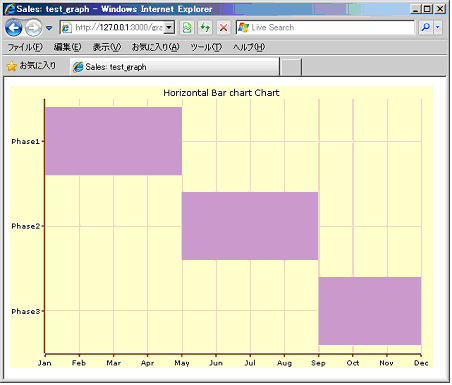Click the Oct axis label
Image resolution: width=452 pixels, height=385 pixels.
pos(353,363)
